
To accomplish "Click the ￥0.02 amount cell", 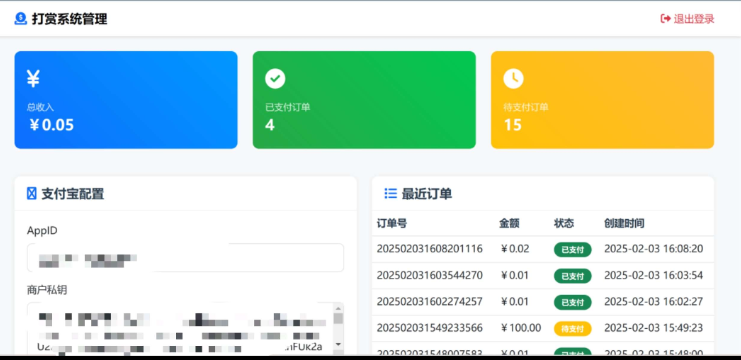I will click(514, 249).
